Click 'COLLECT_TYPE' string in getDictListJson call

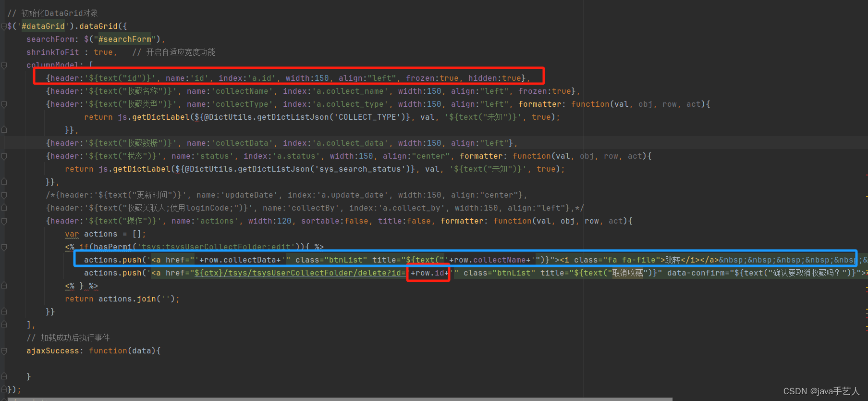pyautogui.click(x=367, y=117)
